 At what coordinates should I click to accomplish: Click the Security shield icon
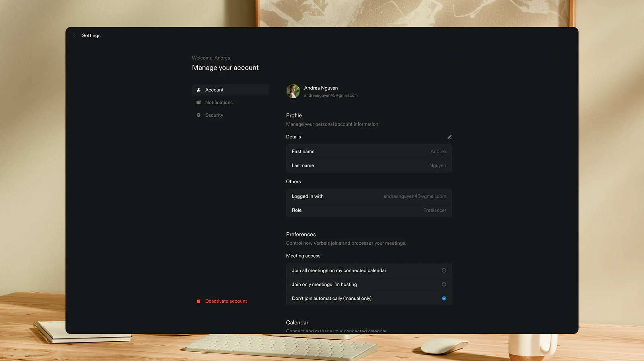pos(198,115)
